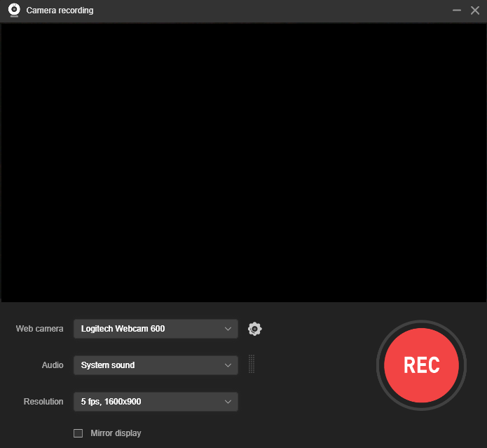Click the Mirror display label

coord(116,433)
